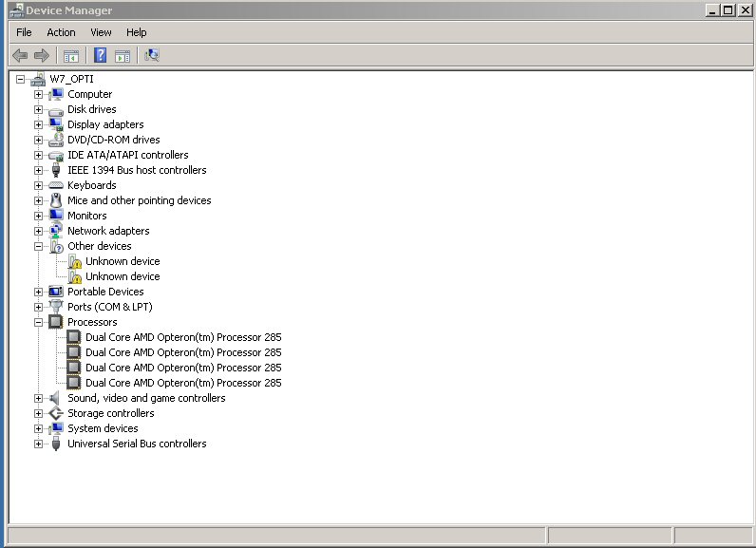Screen dimensions: 756x548
Task: Expand the Display adapters node
Action: coord(39,124)
